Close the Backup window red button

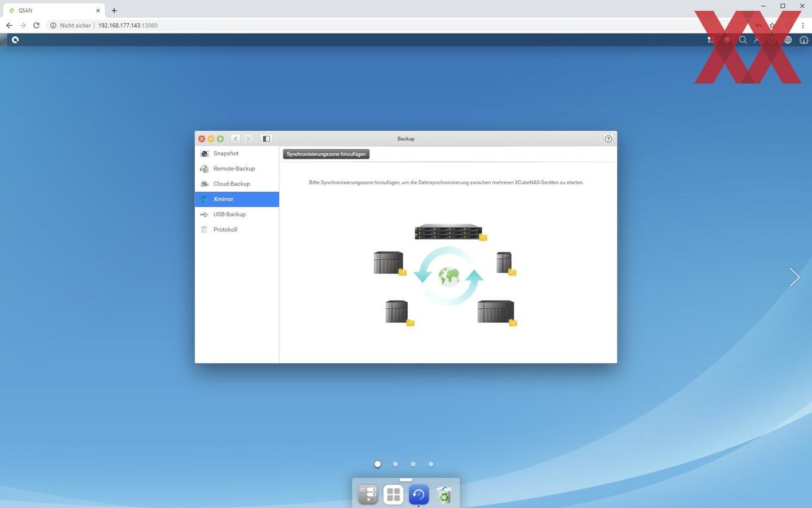coord(202,139)
